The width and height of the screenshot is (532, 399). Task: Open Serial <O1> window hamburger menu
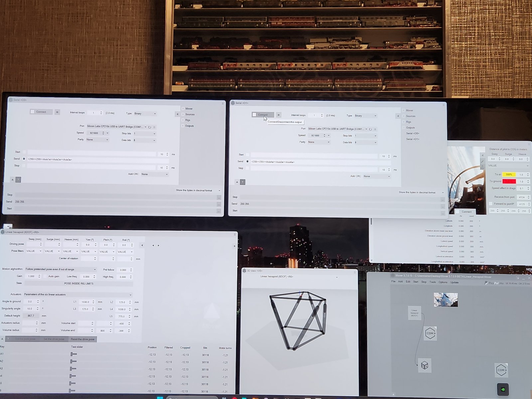tap(444, 105)
